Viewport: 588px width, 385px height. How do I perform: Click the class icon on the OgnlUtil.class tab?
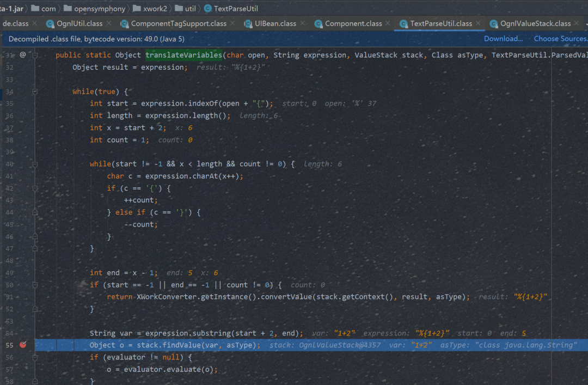click(x=50, y=23)
